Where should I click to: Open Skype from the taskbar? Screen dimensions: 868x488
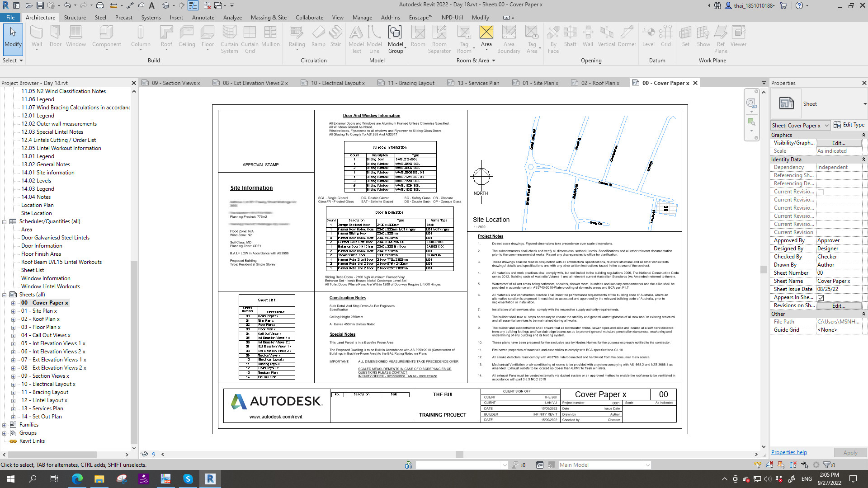[x=188, y=479]
